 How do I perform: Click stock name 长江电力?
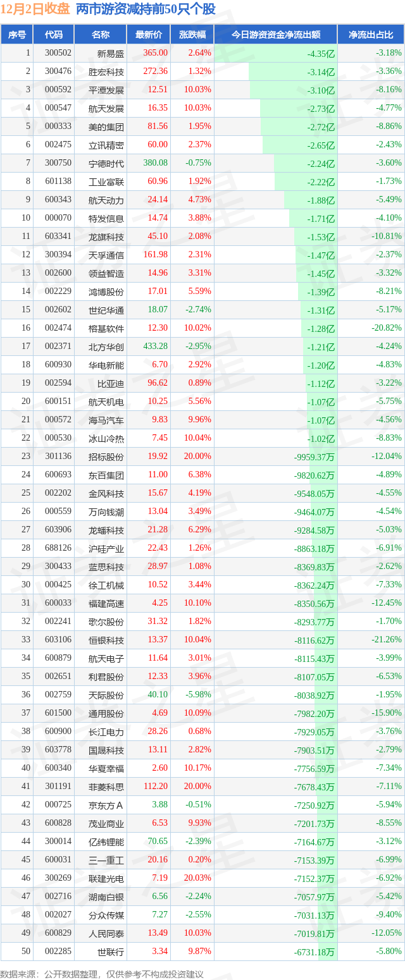106,732
